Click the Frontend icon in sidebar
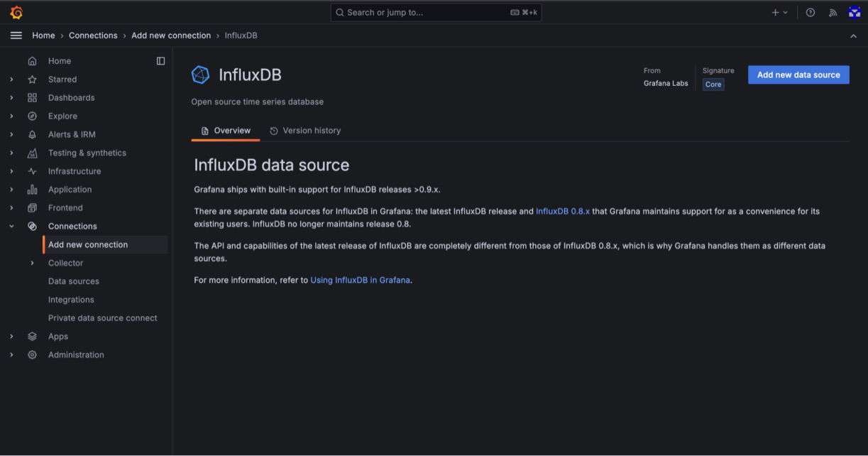 [x=32, y=208]
